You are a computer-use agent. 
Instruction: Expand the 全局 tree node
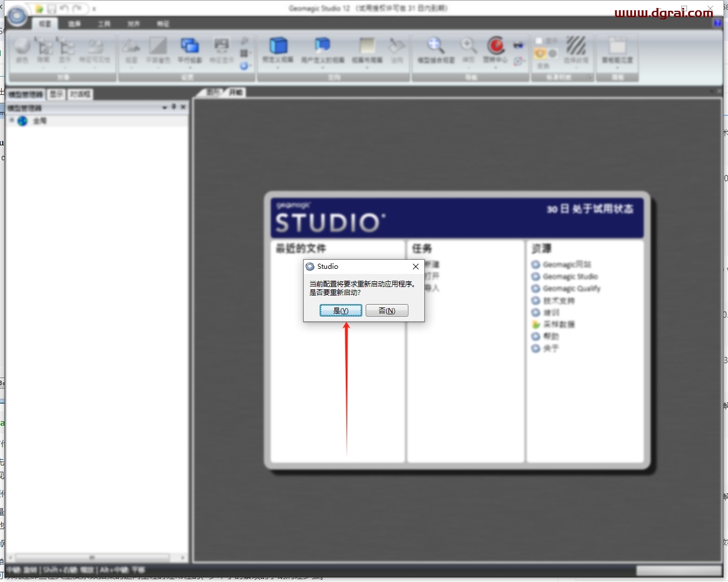point(11,120)
